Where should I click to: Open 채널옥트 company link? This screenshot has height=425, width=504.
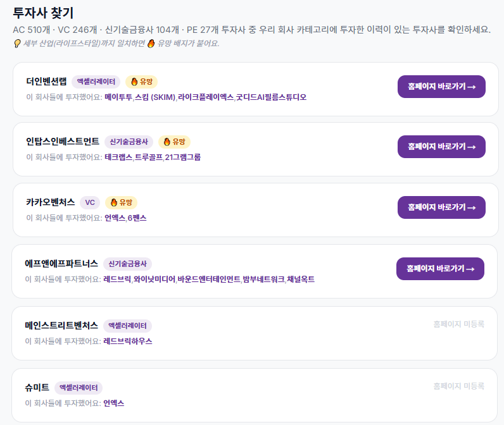point(301,280)
